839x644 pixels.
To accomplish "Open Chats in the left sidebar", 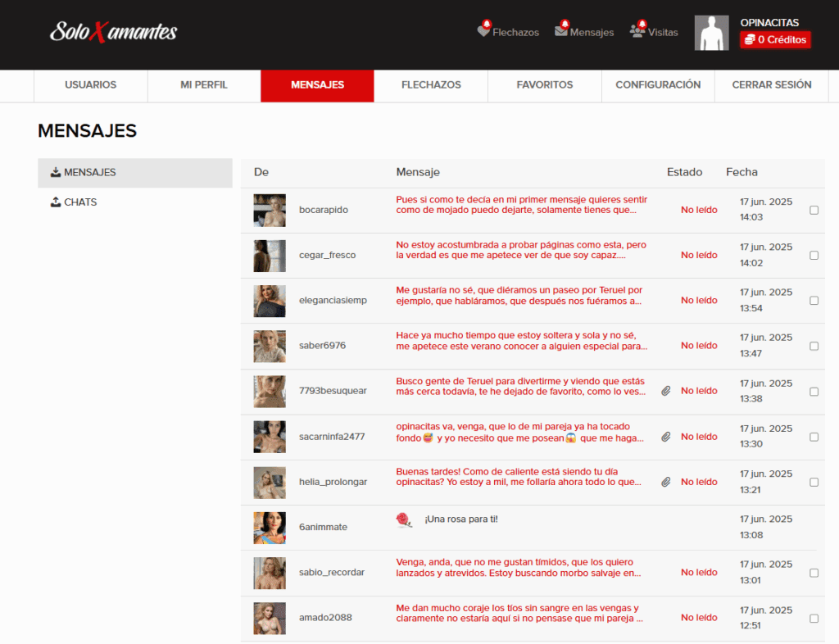I will [x=79, y=202].
